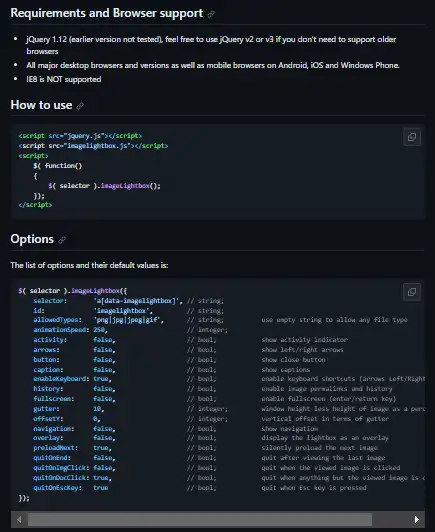This screenshot has height=532, width=435.
Task: Click the 'overlay:' option key
Action: [48, 438]
